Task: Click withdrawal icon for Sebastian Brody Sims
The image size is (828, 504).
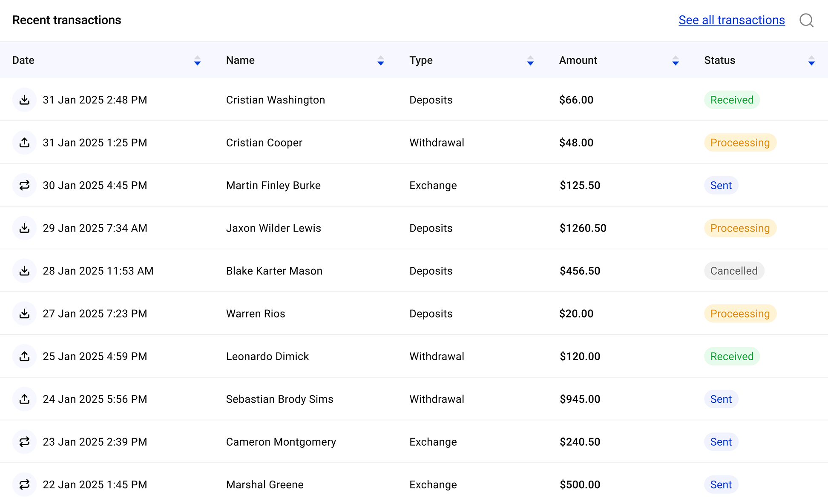Action: (25, 399)
